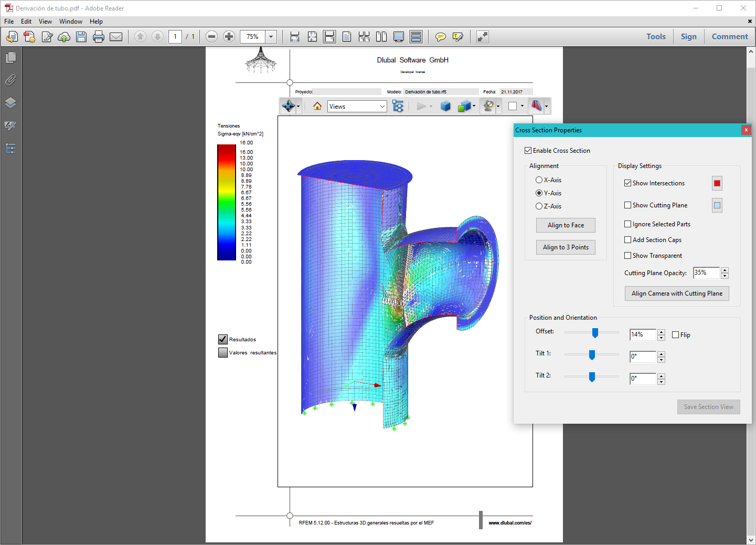
Task: Open the zoom level dropdown arrow
Action: (271, 37)
